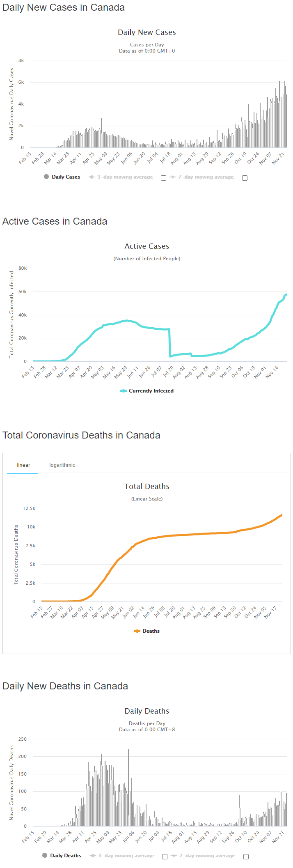This screenshot has width=293, height=868.
Task: Select the linear scale tab
Action: [23, 465]
